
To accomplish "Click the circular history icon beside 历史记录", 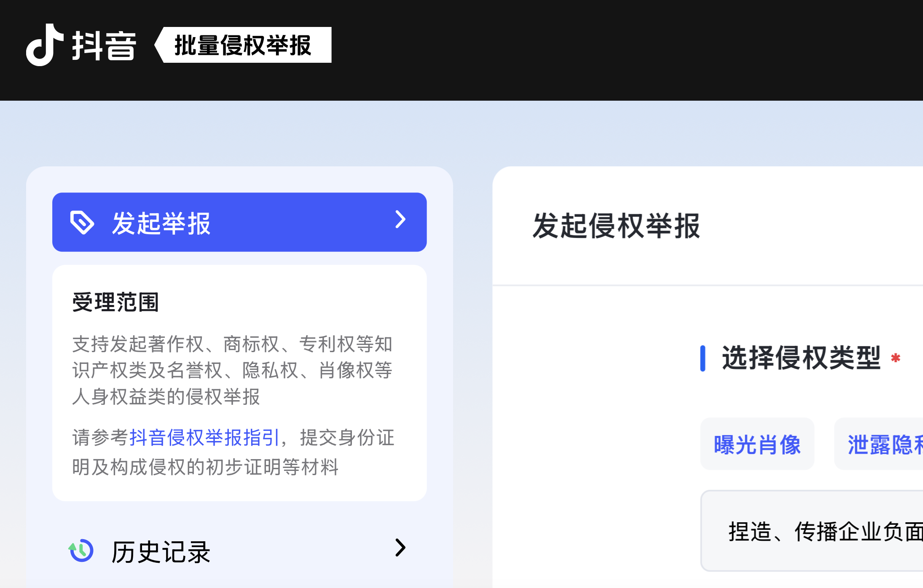I will [81, 550].
